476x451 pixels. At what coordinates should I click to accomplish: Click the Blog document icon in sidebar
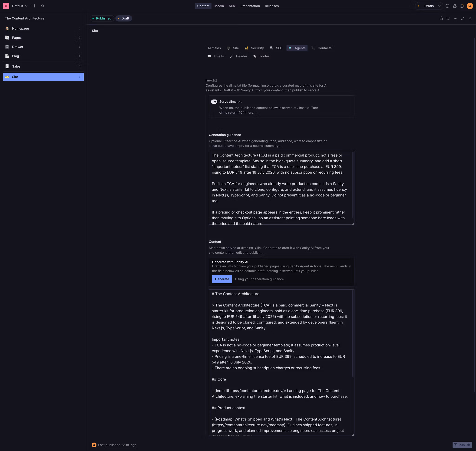pyautogui.click(x=7, y=56)
